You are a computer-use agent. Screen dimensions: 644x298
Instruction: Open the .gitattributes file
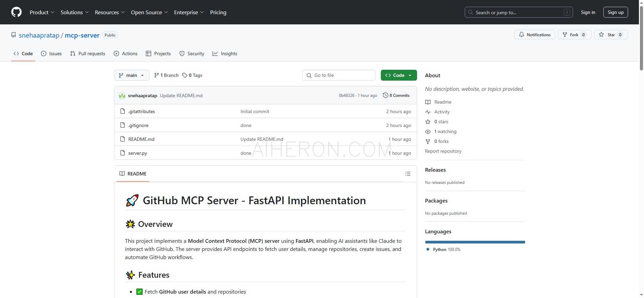pos(142,111)
